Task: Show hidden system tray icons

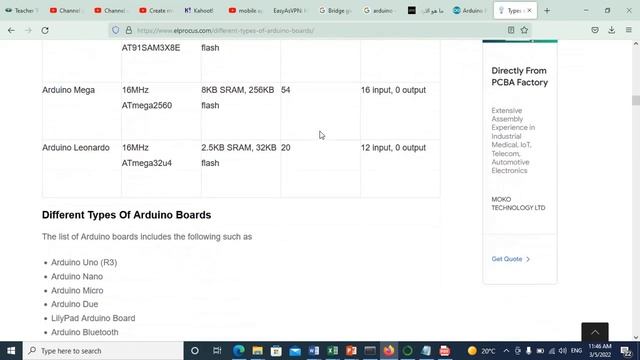Action: pos(506,351)
